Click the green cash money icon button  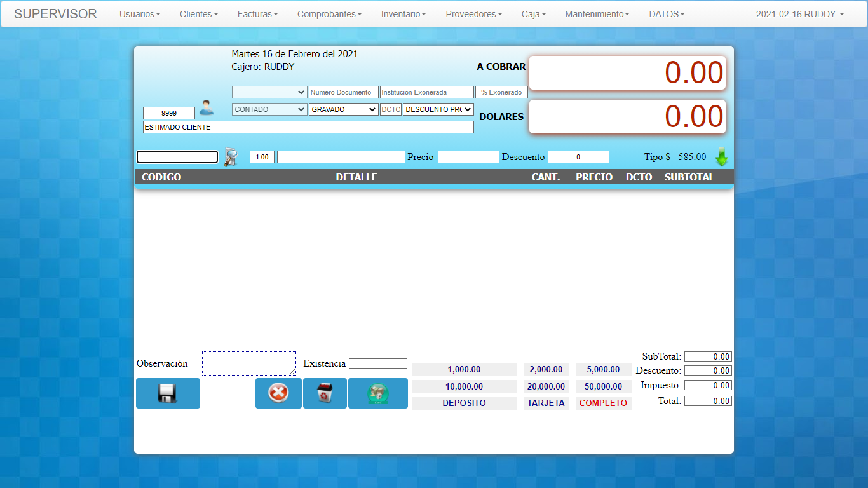pos(377,393)
